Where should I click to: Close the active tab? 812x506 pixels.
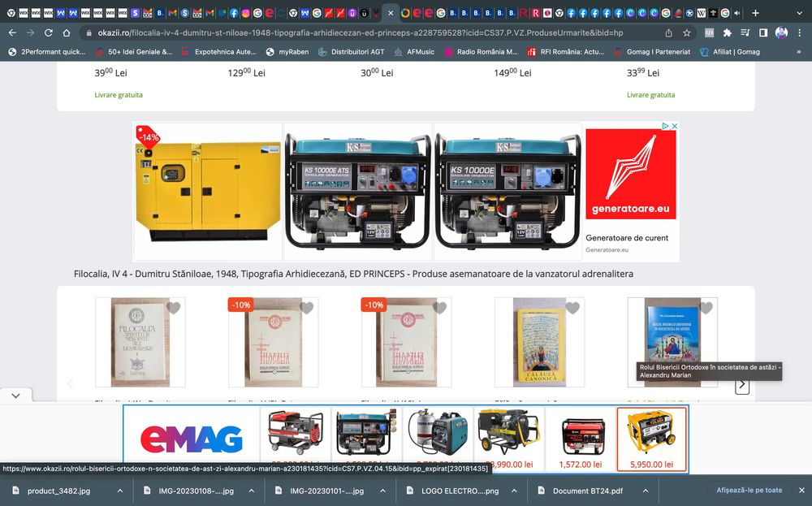pyautogui.click(x=391, y=14)
